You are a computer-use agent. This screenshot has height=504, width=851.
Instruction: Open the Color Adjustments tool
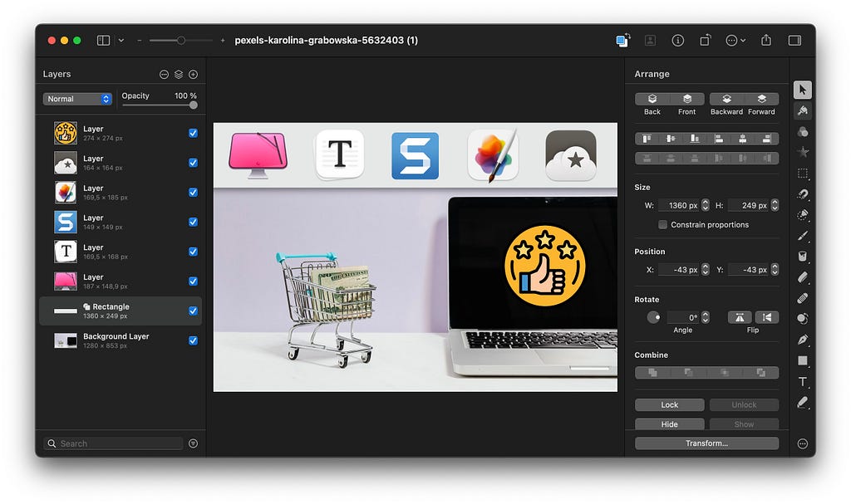pos(803,132)
